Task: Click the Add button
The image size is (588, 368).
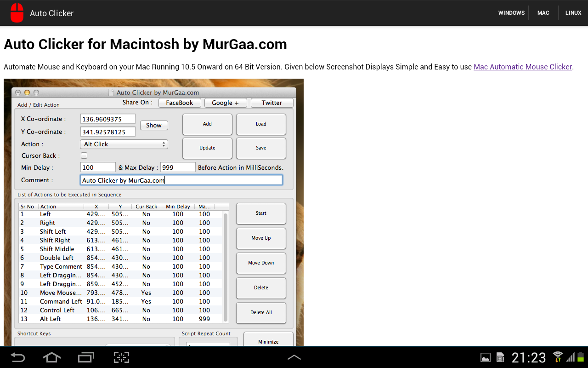Action: point(207,124)
